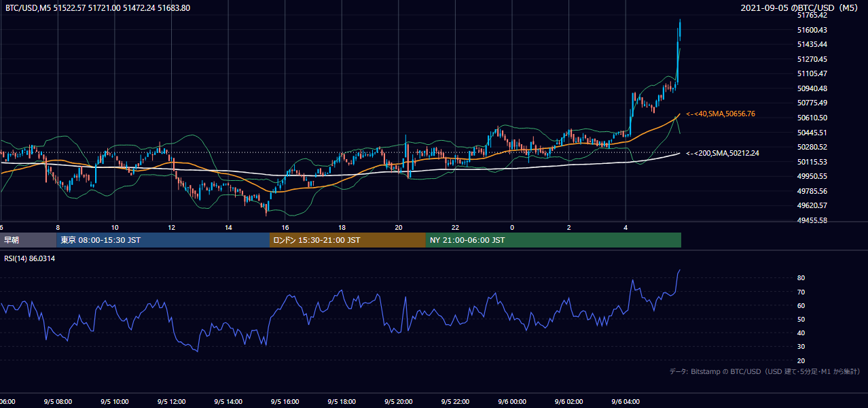The image size is (868, 408).
Task: Click the 'RSI(14) 86.0314' indicator label
Action: pyautogui.click(x=30, y=258)
